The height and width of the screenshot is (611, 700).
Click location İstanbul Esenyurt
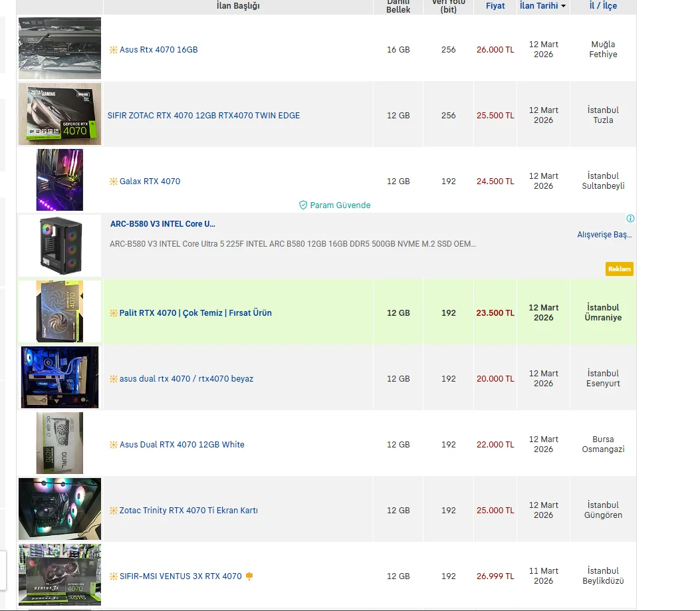603,378
